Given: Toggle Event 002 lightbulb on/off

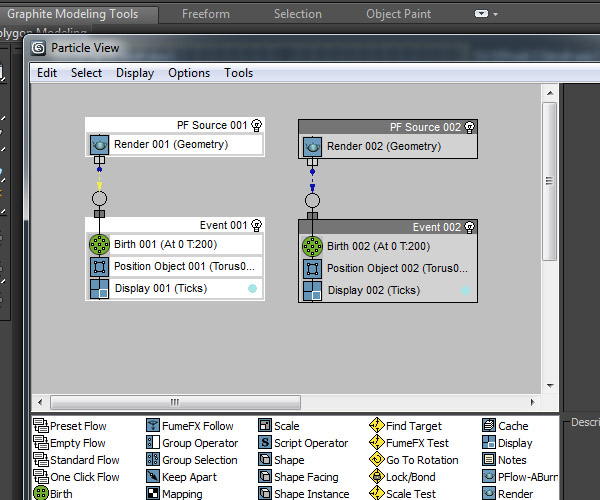Looking at the screenshot, I should 470,227.
